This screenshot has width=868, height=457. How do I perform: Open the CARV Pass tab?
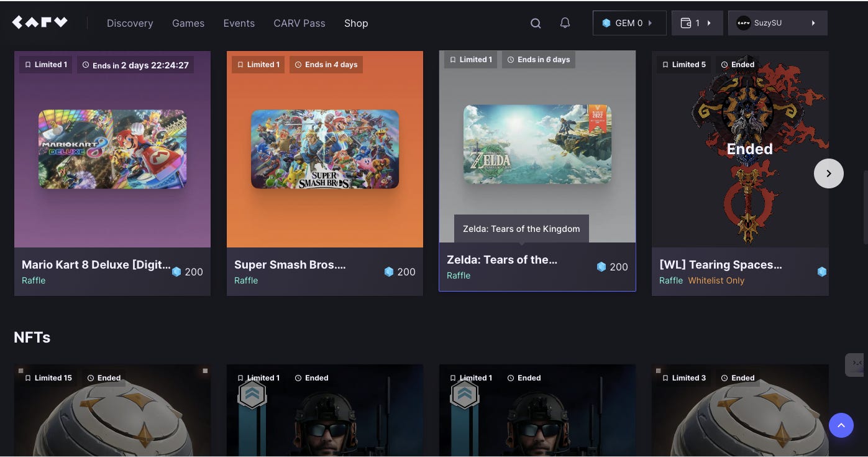299,23
